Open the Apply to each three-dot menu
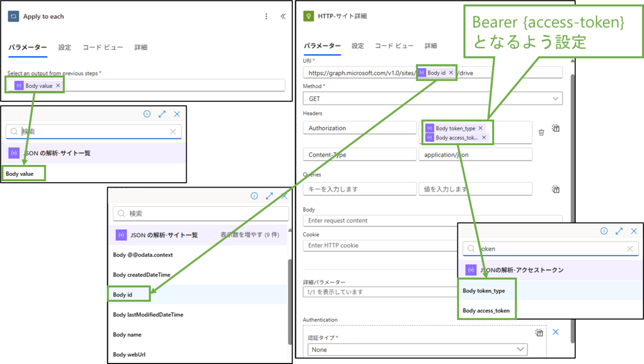644x364 pixels. coord(266,17)
